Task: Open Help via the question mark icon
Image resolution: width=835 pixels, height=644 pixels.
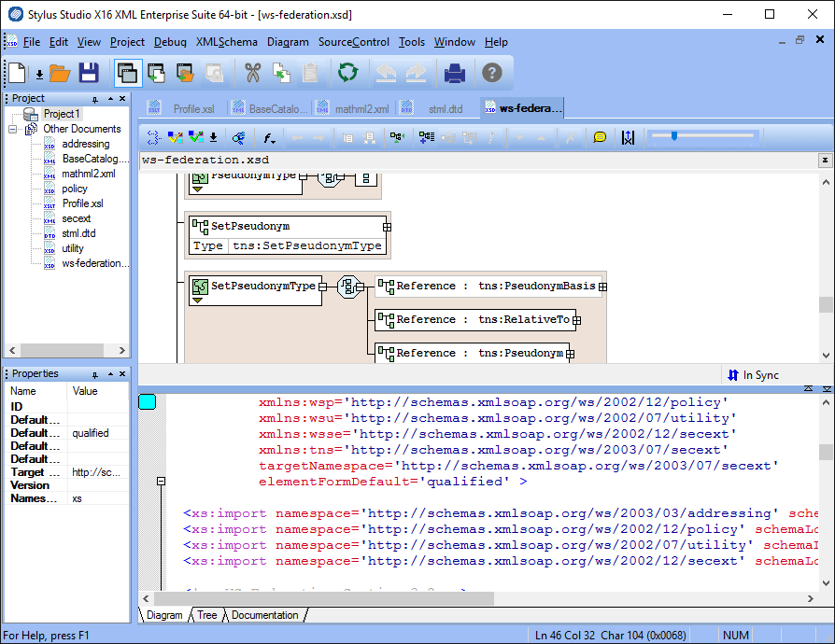Action: [492, 74]
